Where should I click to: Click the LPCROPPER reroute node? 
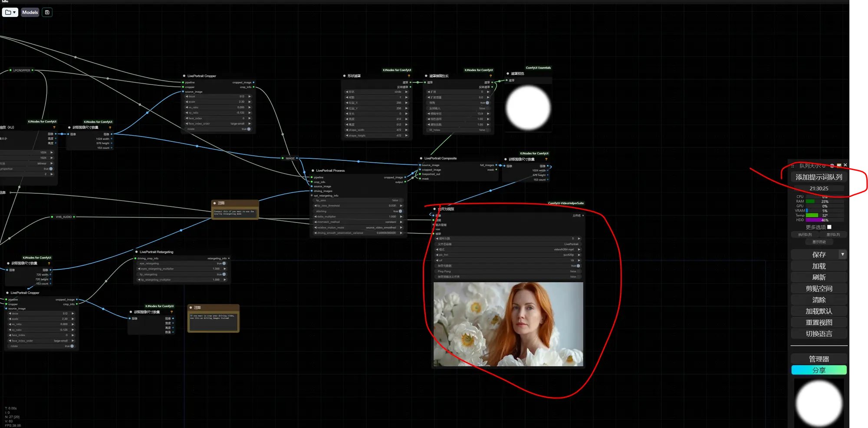click(x=22, y=70)
